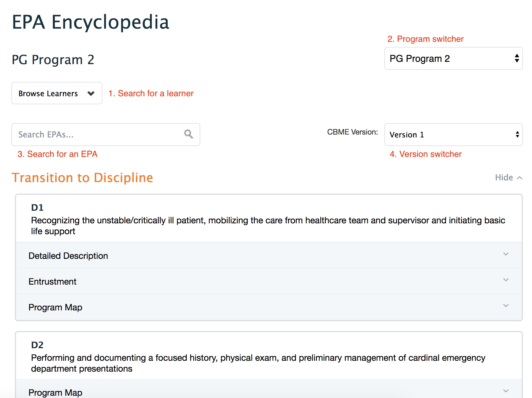Click D2 Program Map chevron icon
Screen dimensions: 532x398
tap(506, 391)
